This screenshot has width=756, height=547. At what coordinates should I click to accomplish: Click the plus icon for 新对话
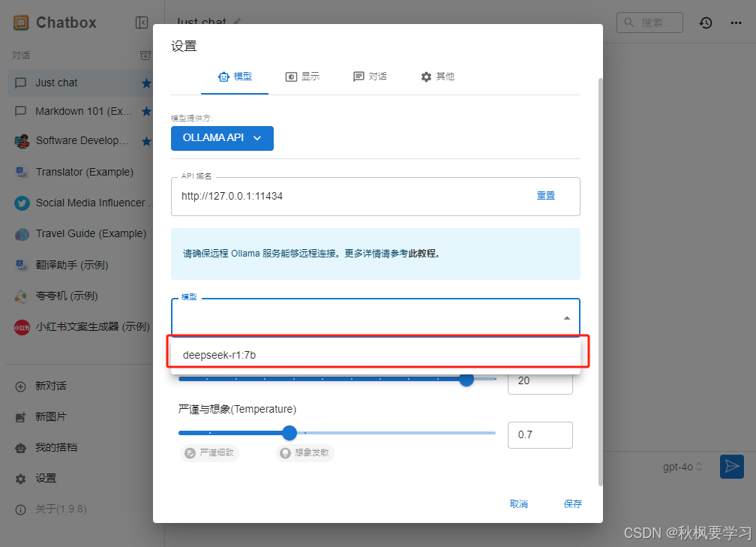coord(20,386)
